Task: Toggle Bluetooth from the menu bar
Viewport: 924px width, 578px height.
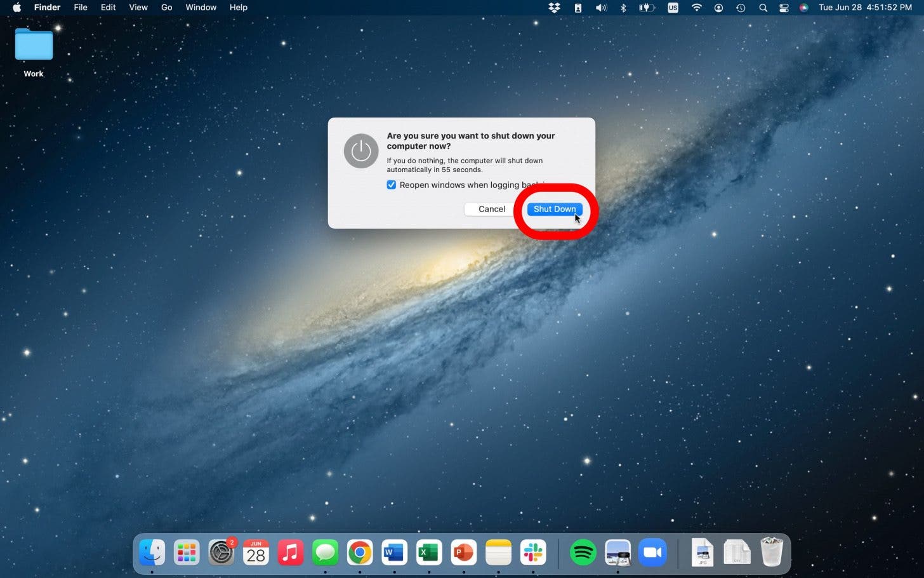Action: coord(623,8)
